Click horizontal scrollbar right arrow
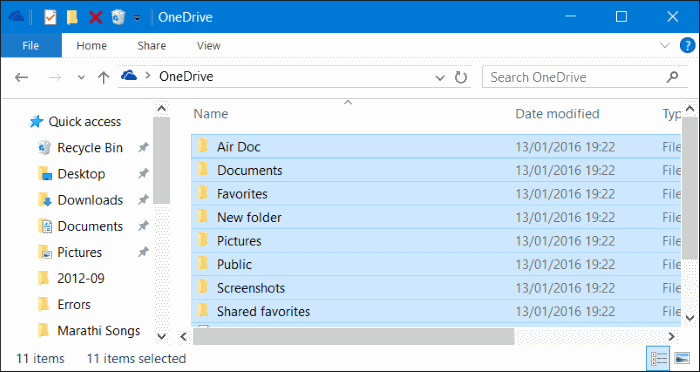 671,336
